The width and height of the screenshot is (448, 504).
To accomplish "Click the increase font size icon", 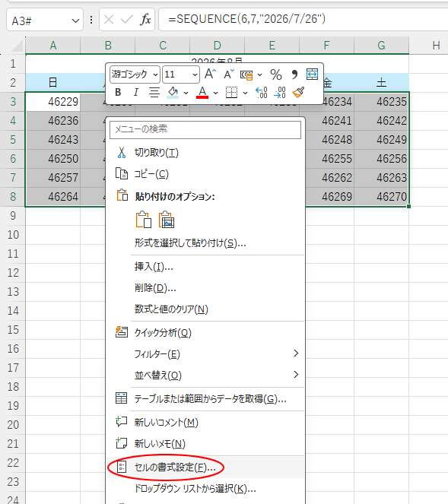I will [x=210, y=74].
